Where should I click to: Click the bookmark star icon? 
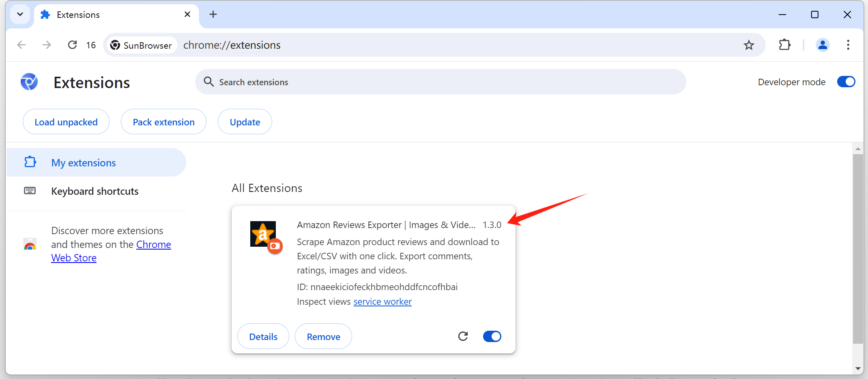[x=749, y=45]
